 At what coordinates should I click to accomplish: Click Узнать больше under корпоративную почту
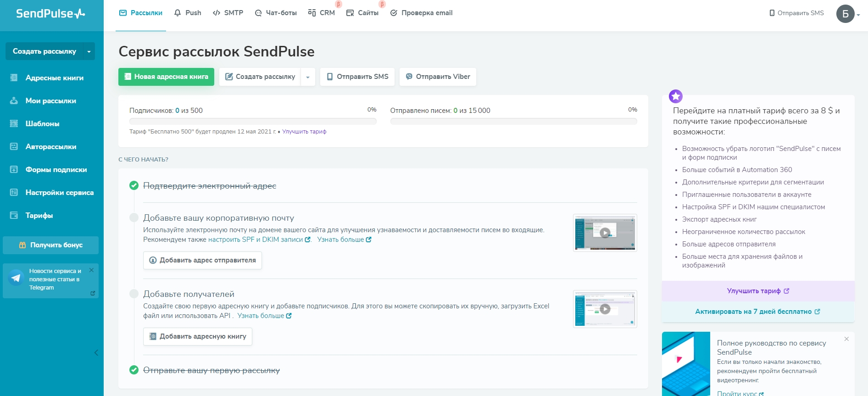click(344, 240)
